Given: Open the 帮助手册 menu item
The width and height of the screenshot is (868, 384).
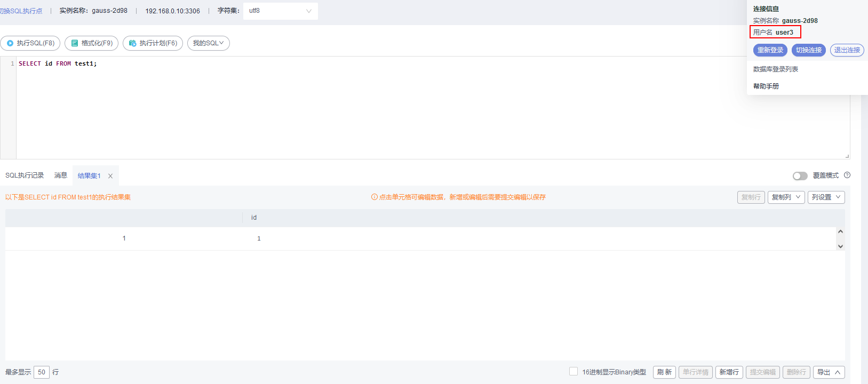Looking at the screenshot, I should pos(766,86).
